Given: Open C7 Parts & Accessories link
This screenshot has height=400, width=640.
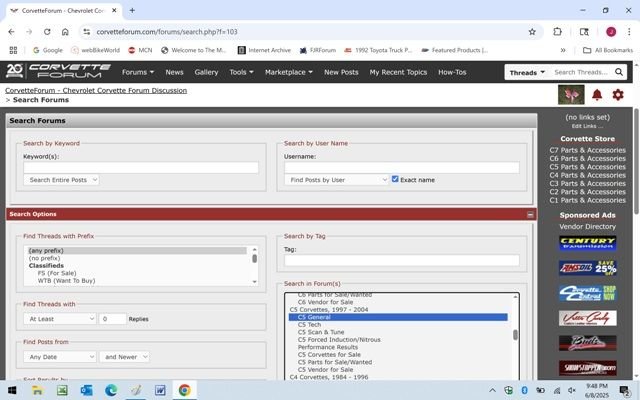Looking at the screenshot, I should click(x=587, y=150).
